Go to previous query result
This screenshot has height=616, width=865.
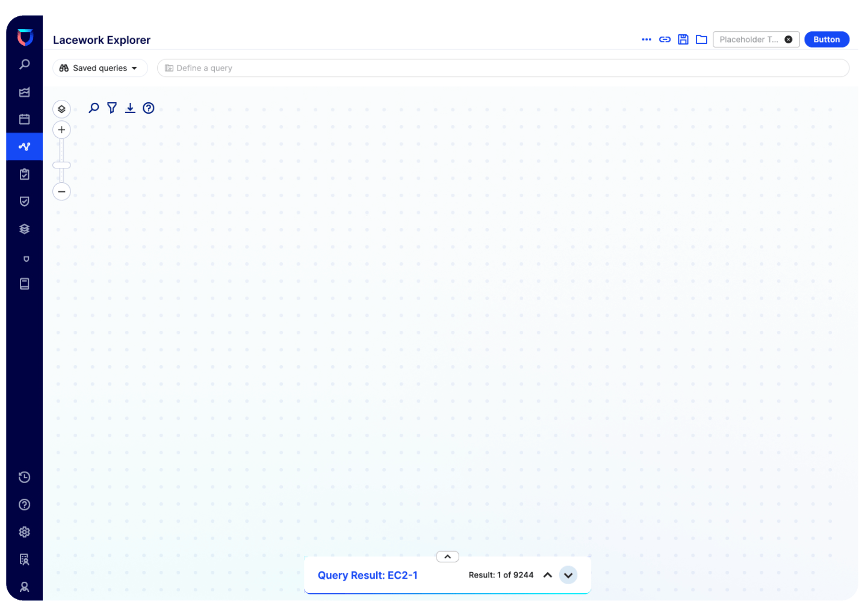548,575
